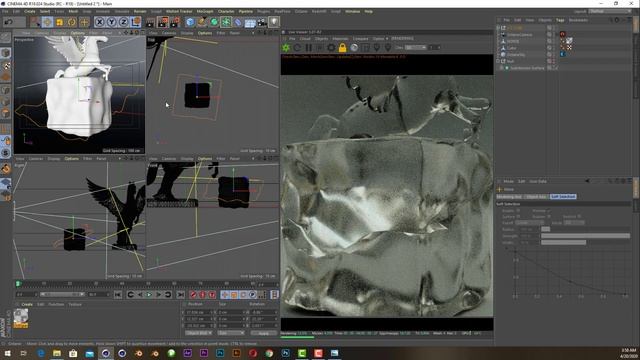Click the Octane green gear send scene icon
The image size is (640, 360).
(286, 48)
